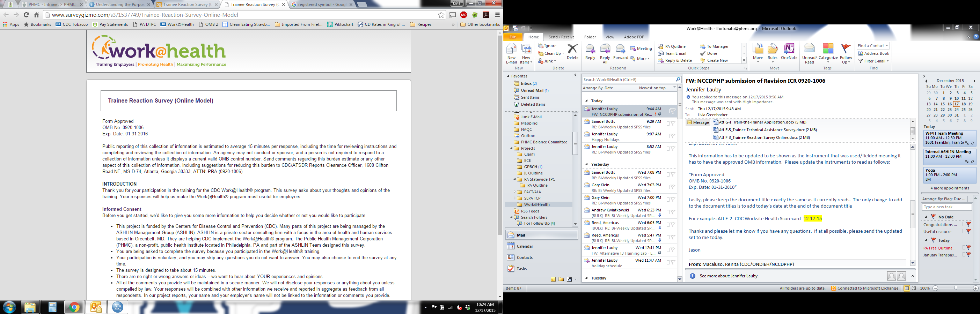The image size is (980, 314).
Task: Flag the Jennifer Lauby Happy Holidays message
Action: 672,136
